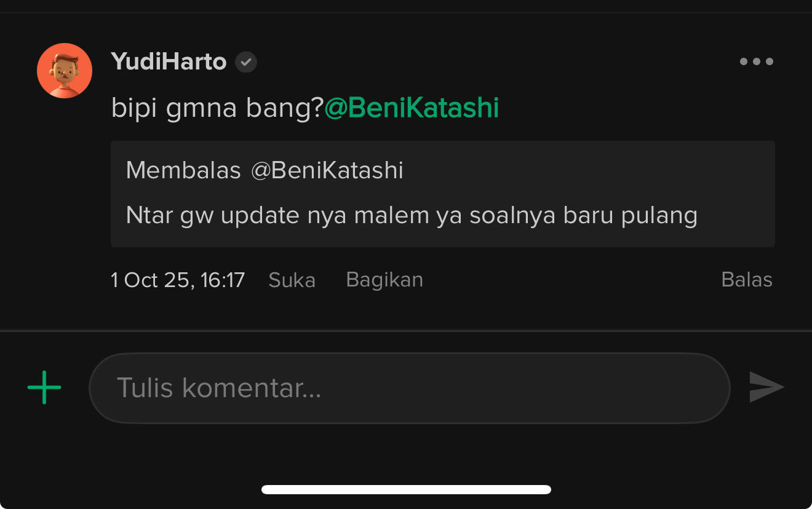The height and width of the screenshot is (509, 812).
Task: Reply to the comment using Balas
Action: click(x=746, y=280)
